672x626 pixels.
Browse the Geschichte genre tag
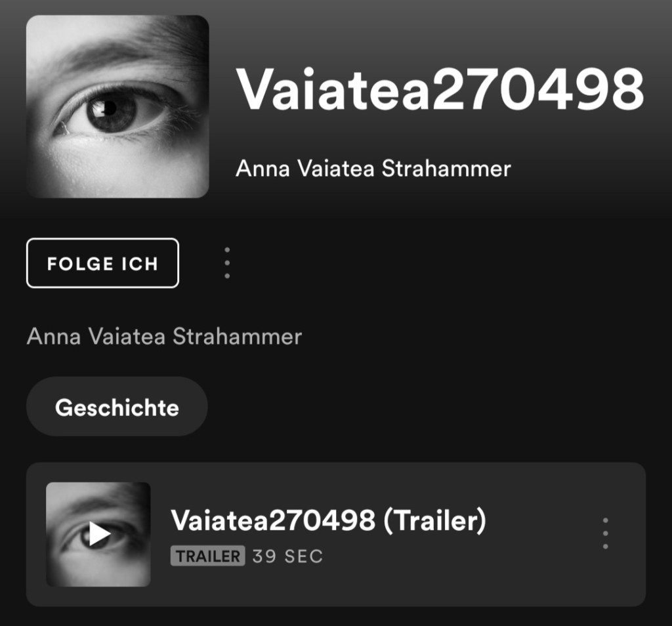(117, 407)
